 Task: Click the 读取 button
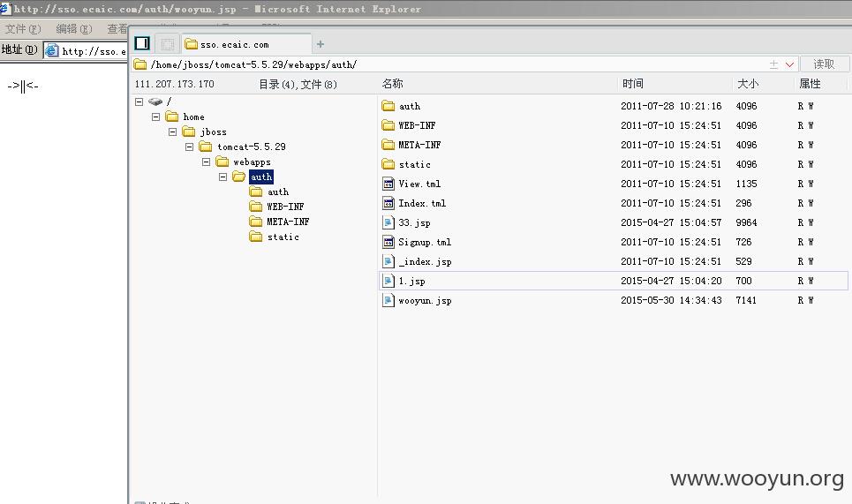click(x=824, y=64)
